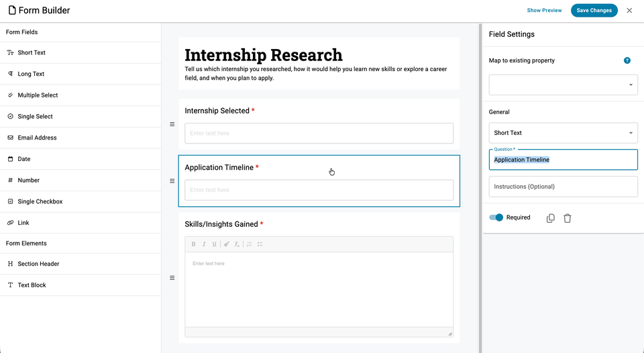
Task: Open the Map to existing property dropdown
Action: [x=563, y=85]
